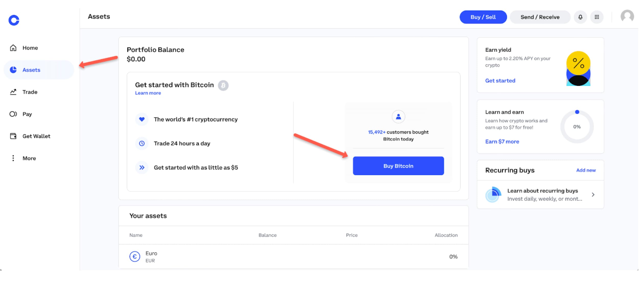
Task: Open the apps grid menu
Action: tap(597, 17)
